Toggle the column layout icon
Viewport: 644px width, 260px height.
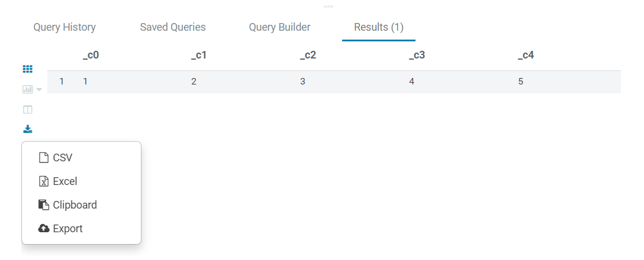tap(27, 109)
